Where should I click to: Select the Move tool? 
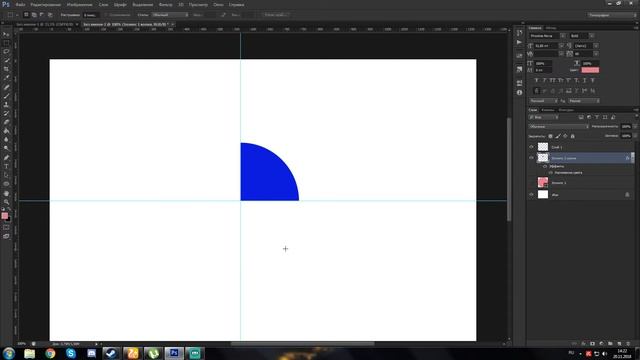pos(6,34)
